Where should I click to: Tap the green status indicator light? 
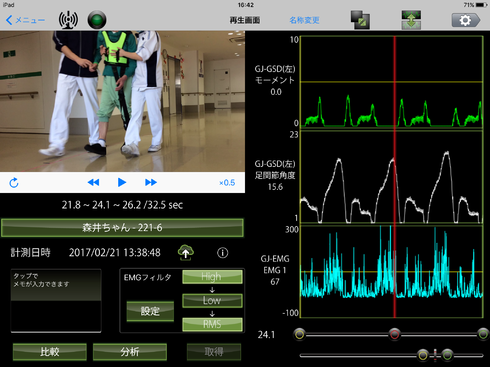(x=97, y=20)
